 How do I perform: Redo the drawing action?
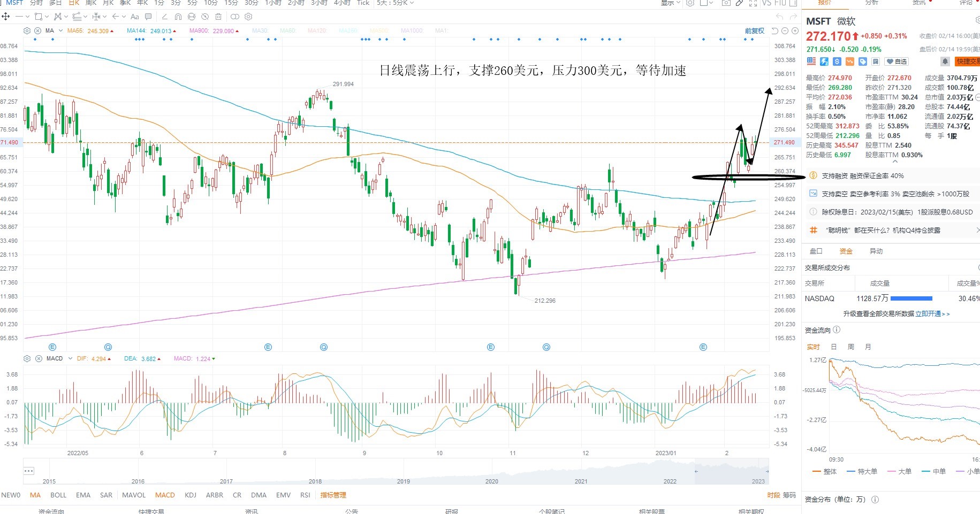coord(793,17)
